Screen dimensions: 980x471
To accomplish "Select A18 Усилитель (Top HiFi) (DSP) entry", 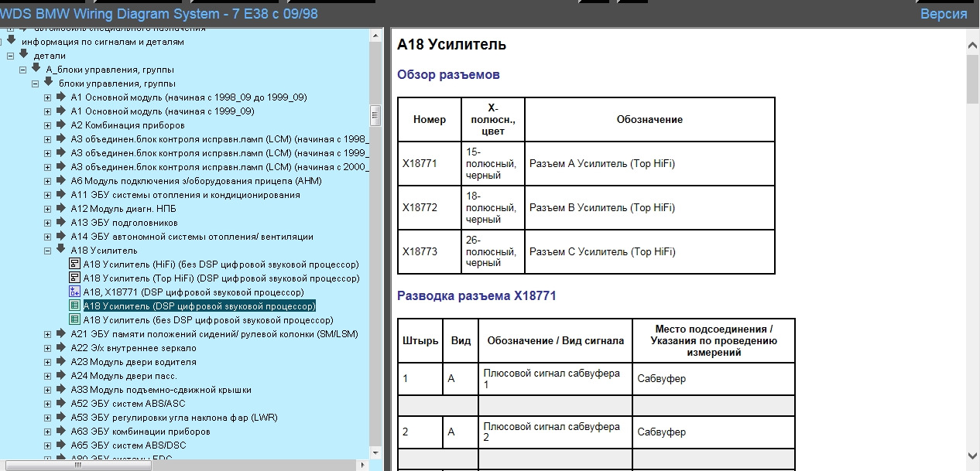I will pyautogui.click(x=221, y=278).
